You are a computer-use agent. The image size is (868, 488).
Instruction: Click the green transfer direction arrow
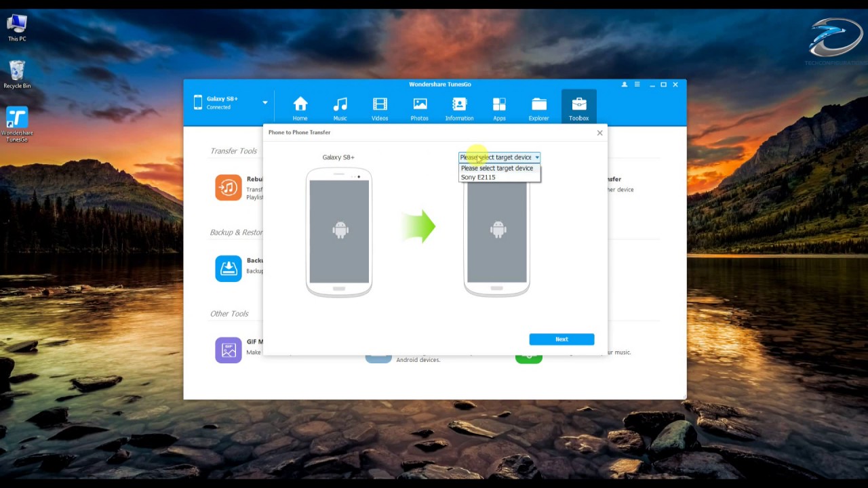pos(418,226)
